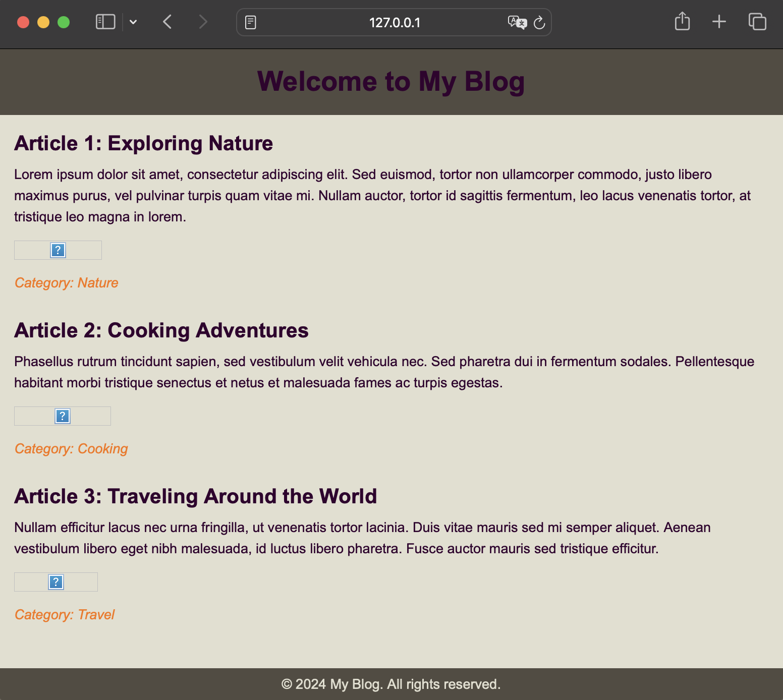This screenshot has height=700, width=783.
Task: Click the broken image under Article 1
Action: (58, 250)
